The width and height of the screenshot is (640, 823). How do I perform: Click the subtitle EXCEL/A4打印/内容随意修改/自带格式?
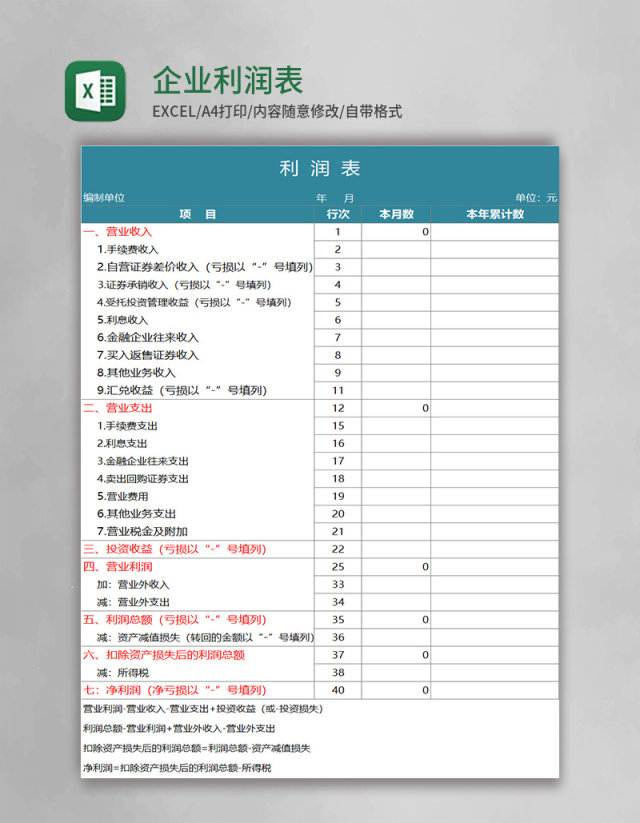pos(277,111)
